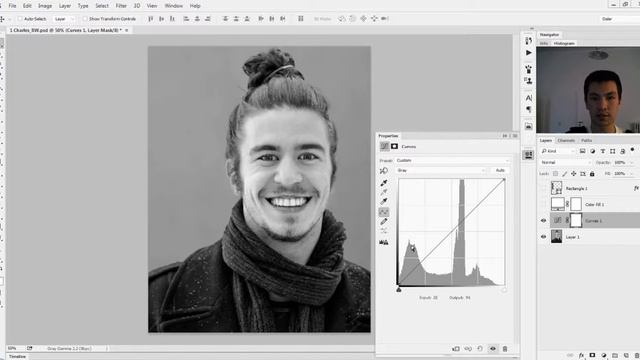Click the Color Fill 1 layer mask thumbnail

[576, 204]
